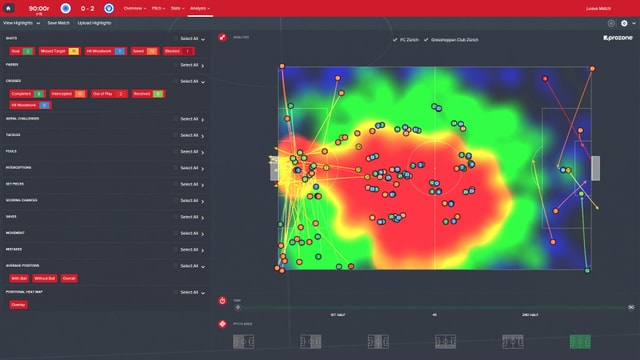This screenshot has width=640, height=360.
Task: Expand the Saves section chevron
Action: (x=203, y=218)
